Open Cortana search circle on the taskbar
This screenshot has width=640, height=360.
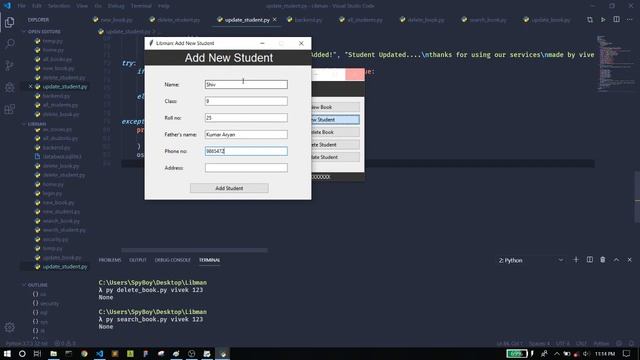pos(22,353)
